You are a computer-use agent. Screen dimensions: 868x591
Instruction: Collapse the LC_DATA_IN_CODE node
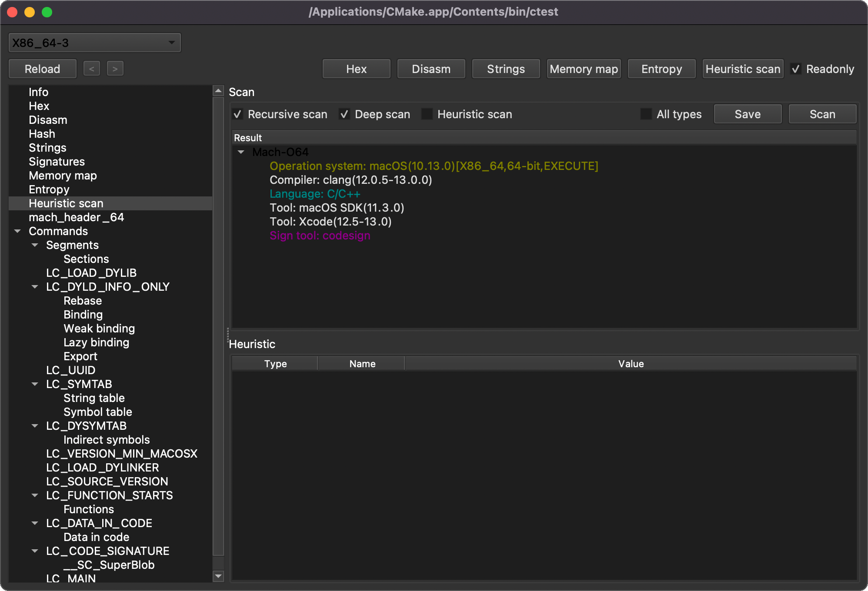coord(35,523)
